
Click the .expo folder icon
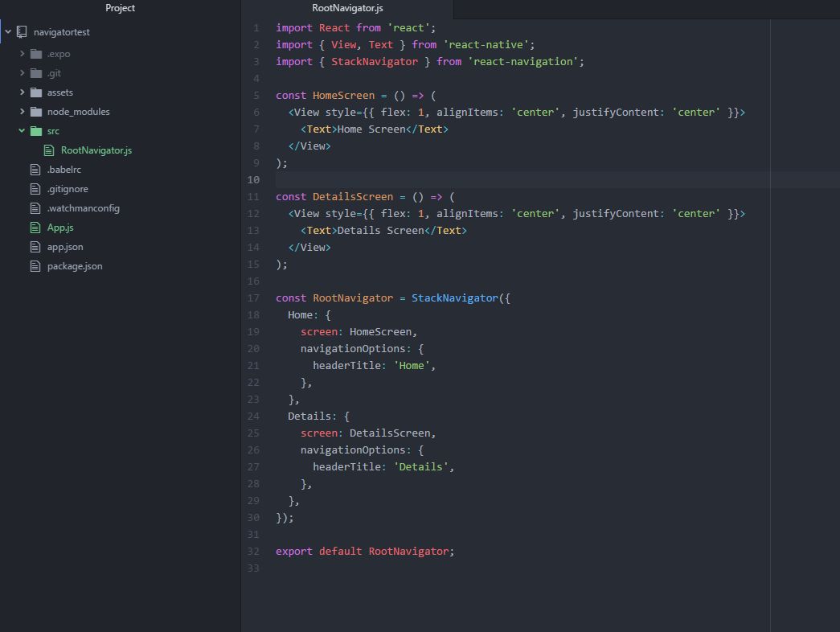tap(36, 54)
